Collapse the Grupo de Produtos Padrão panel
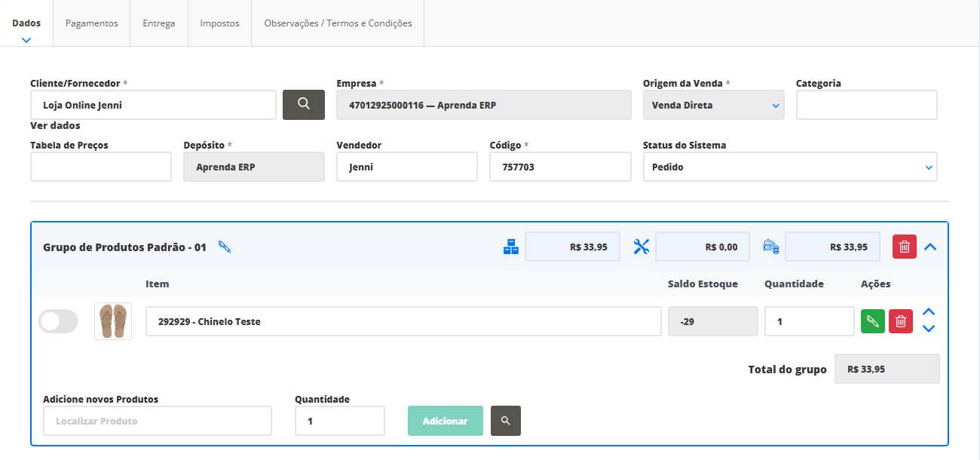 (930, 247)
